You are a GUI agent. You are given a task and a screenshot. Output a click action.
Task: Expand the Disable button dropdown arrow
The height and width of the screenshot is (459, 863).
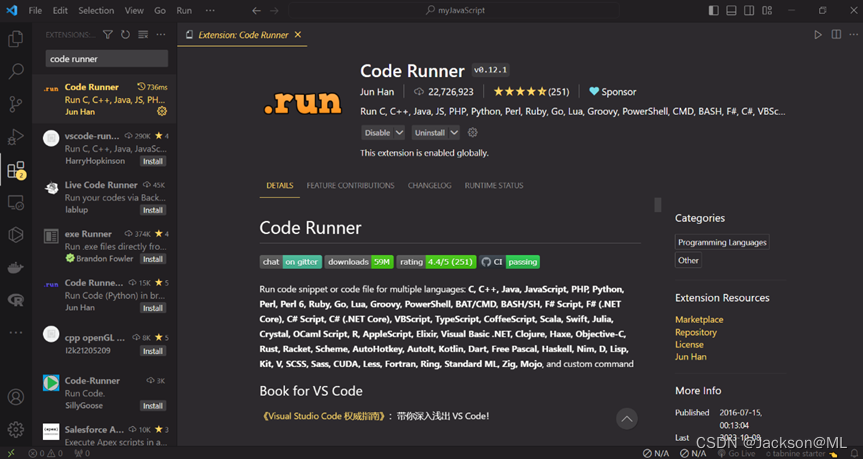tap(400, 133)
